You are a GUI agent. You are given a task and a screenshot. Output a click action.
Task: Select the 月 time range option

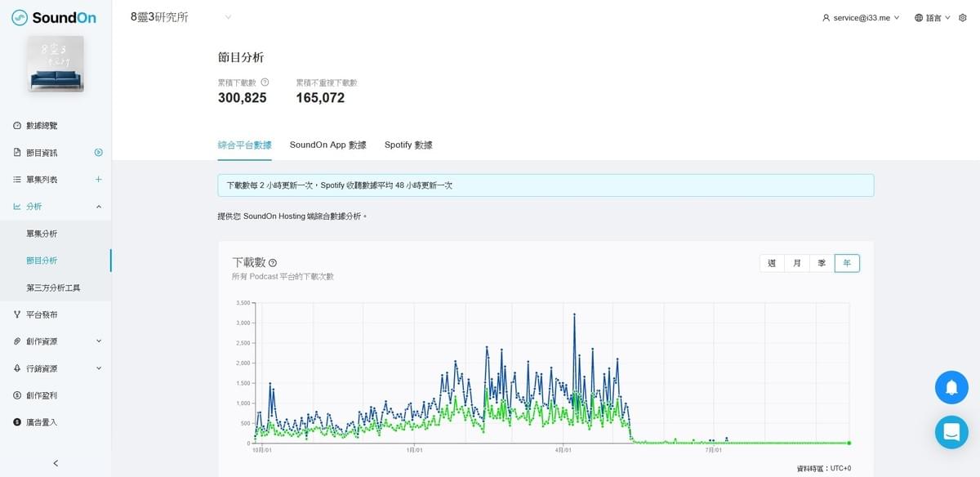click(x=797, y=263)
